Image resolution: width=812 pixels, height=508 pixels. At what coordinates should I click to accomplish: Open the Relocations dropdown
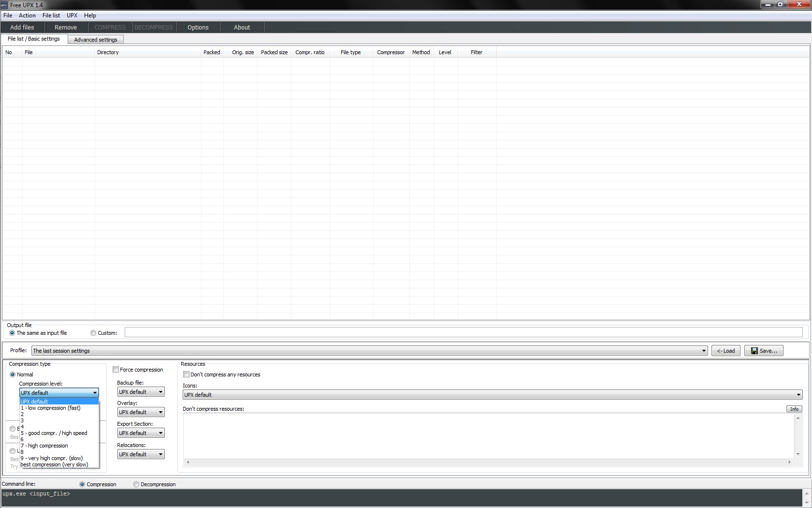point(141,454)
